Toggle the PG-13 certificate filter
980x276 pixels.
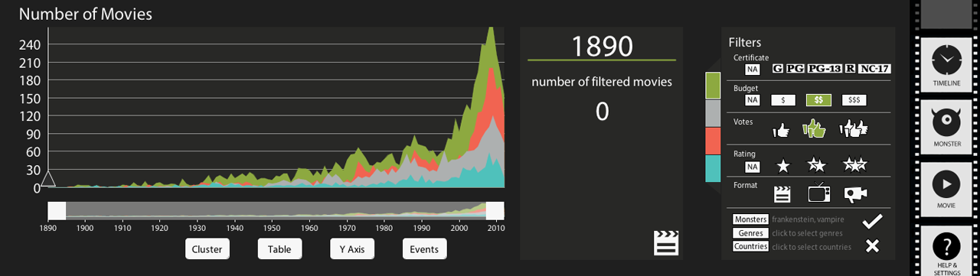point(825,69)
